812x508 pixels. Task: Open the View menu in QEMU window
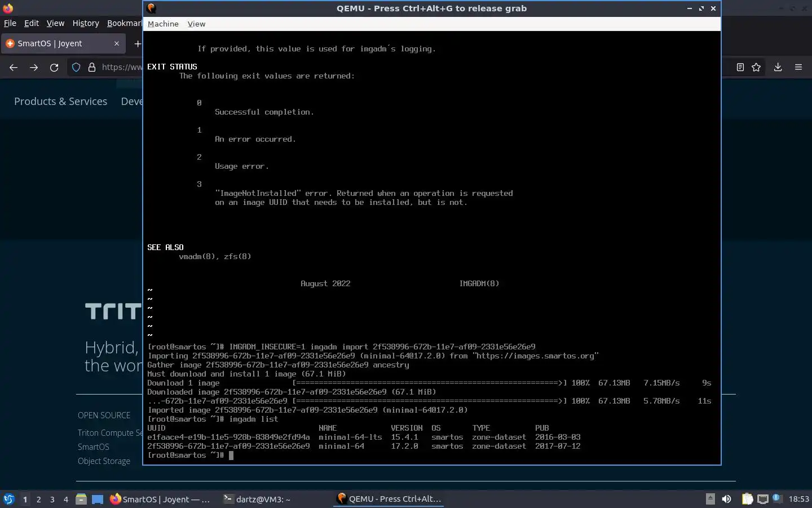coord(196,24)
